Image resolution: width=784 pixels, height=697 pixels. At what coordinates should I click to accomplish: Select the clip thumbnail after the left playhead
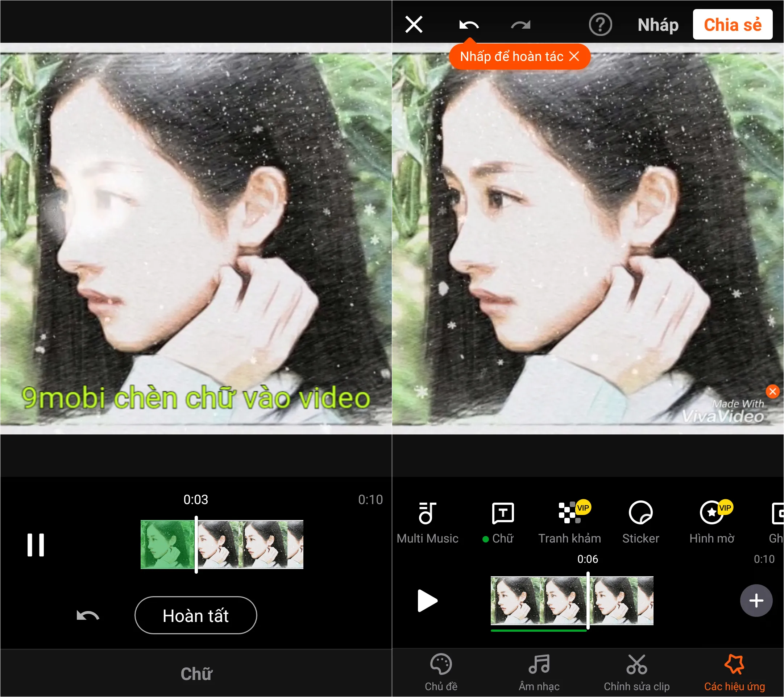pos(218,545)
